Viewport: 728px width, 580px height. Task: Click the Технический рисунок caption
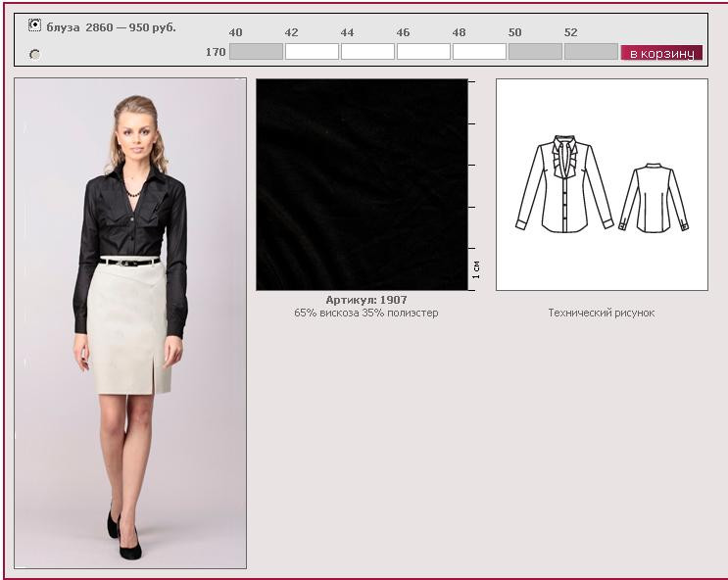(x=601, y=314)
